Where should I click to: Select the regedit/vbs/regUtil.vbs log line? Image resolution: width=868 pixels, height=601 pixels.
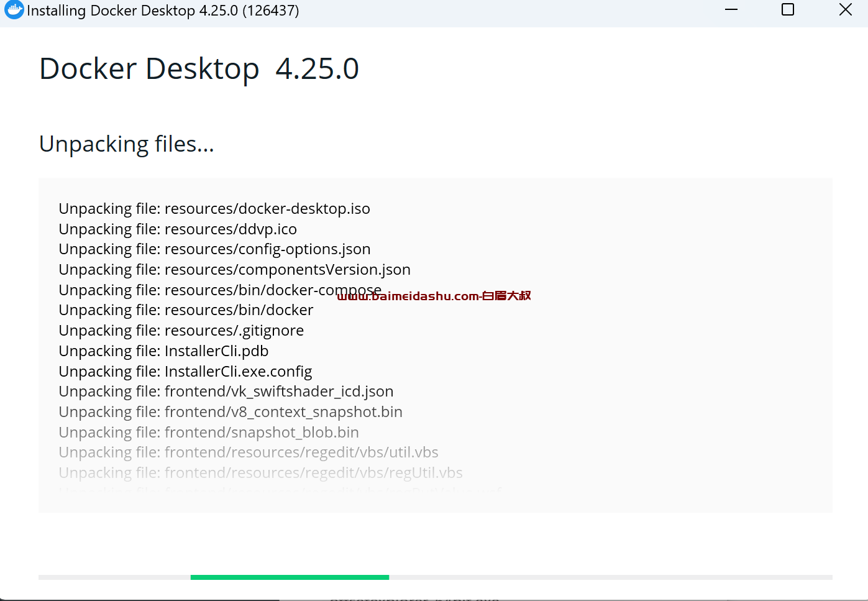tap(260, 473)
